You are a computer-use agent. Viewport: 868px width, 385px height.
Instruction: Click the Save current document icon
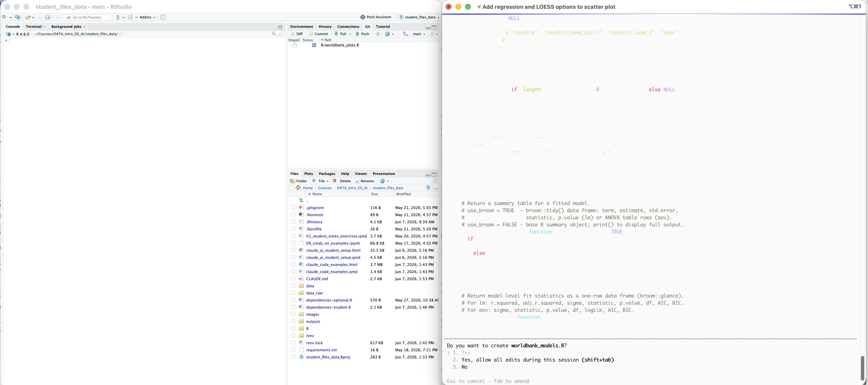(40, 17)
